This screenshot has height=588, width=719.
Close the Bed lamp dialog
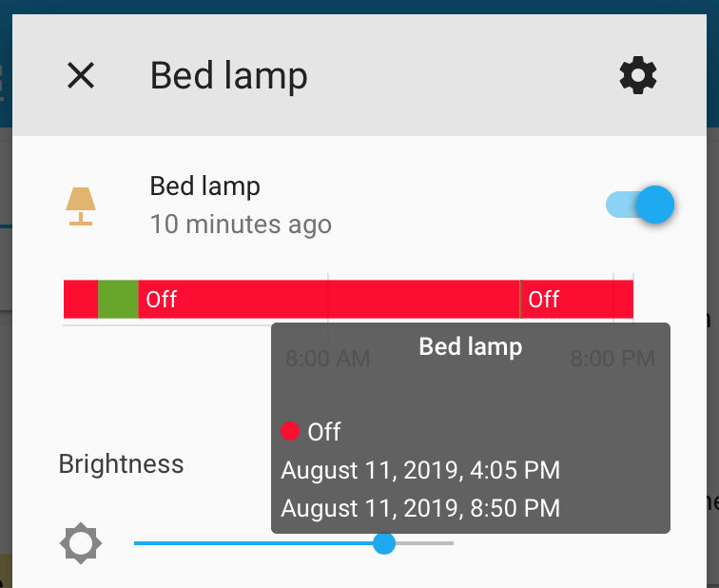81,75
